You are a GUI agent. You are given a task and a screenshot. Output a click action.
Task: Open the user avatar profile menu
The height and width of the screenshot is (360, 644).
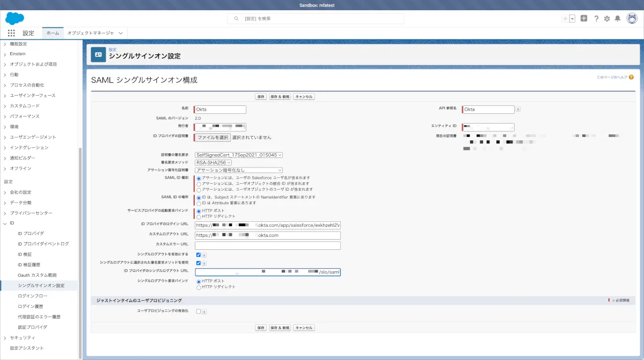pyautogui.click(x=632, y=18)
